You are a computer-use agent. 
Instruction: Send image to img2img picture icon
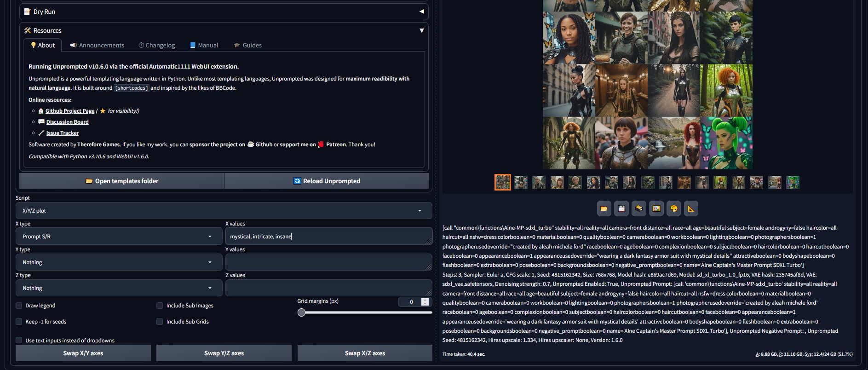656,208
